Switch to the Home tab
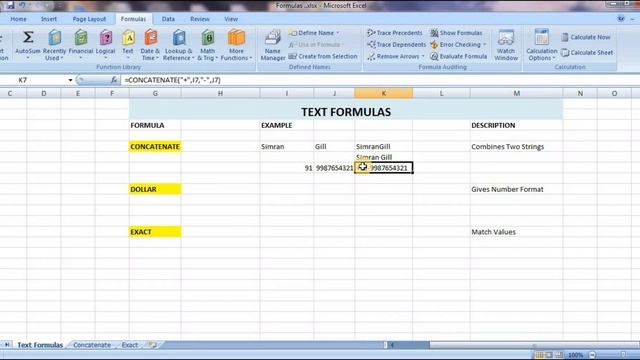640x360 pixels. click(x=18, y=19)
